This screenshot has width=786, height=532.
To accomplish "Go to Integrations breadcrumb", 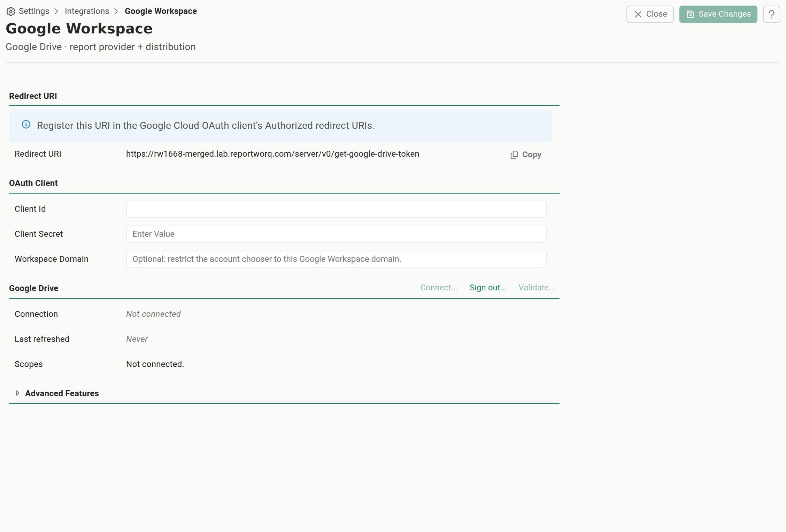I will (x=87, y=11).
